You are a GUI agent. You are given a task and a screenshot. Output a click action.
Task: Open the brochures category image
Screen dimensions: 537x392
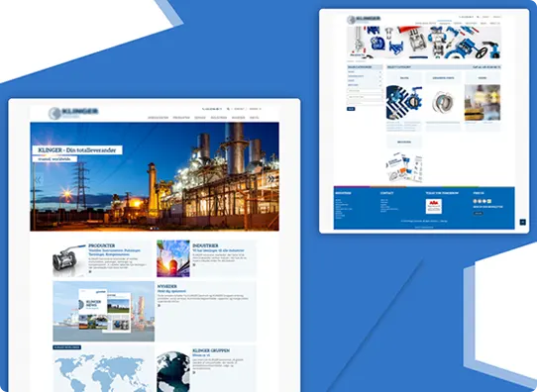coord(404,166)
